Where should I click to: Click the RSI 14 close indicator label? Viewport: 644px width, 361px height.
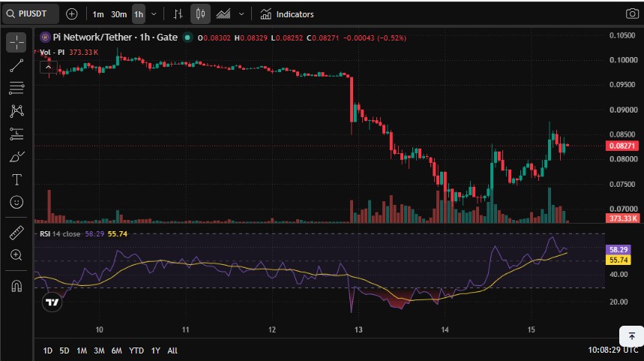(x=60, y=234)
